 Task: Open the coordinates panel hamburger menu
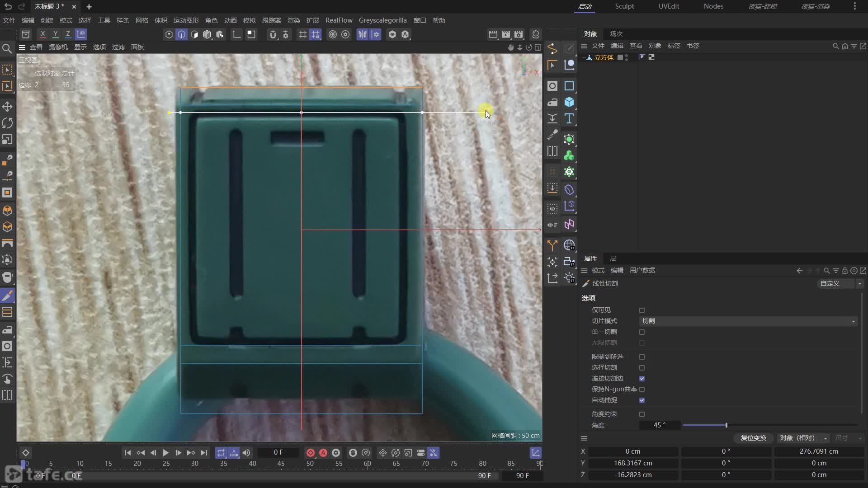(x=584, y=438)
